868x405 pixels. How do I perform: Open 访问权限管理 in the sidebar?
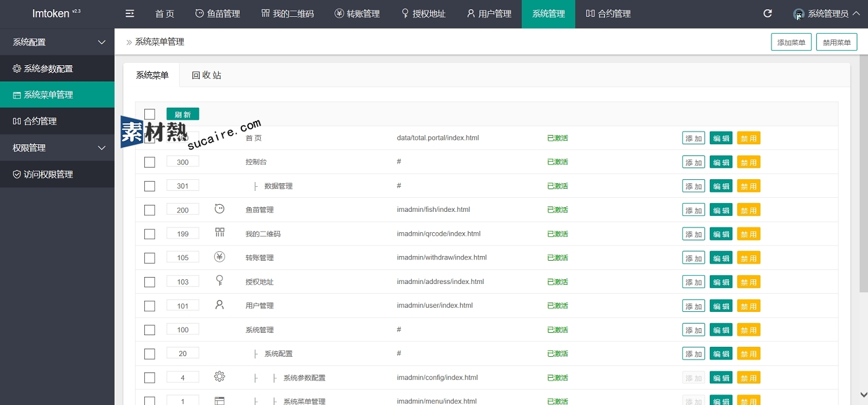(x=57, y=174)
